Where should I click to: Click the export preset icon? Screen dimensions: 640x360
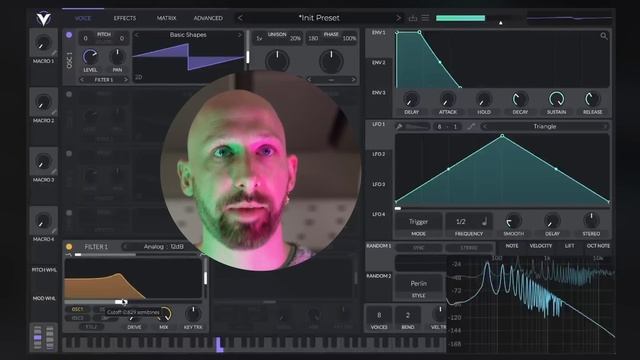413,18
